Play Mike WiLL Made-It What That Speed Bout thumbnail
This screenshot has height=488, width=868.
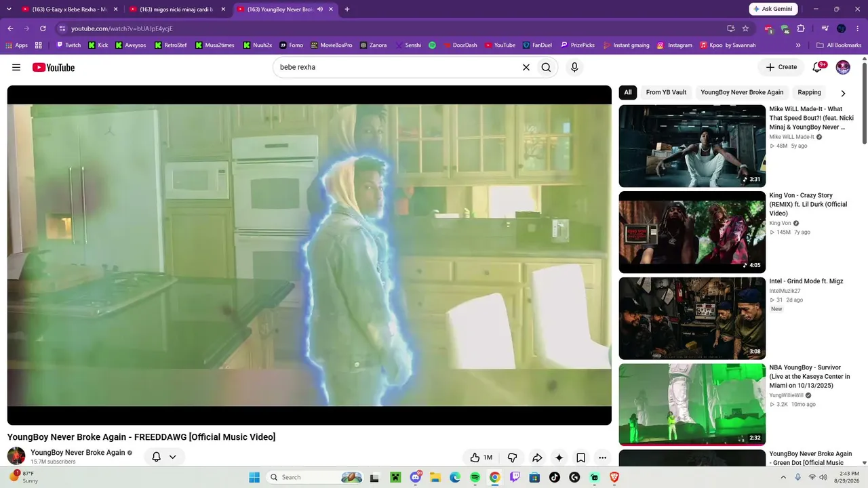[692, 146]
